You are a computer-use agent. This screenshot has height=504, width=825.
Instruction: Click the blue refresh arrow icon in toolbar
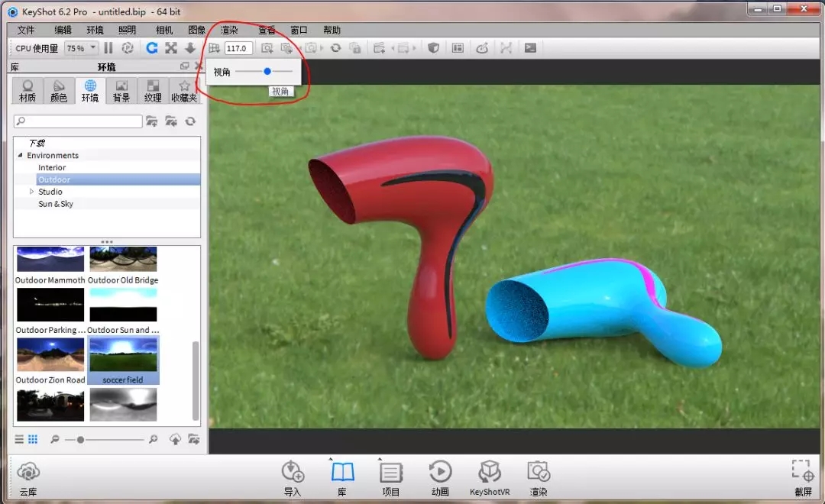(x=151, y=48)
